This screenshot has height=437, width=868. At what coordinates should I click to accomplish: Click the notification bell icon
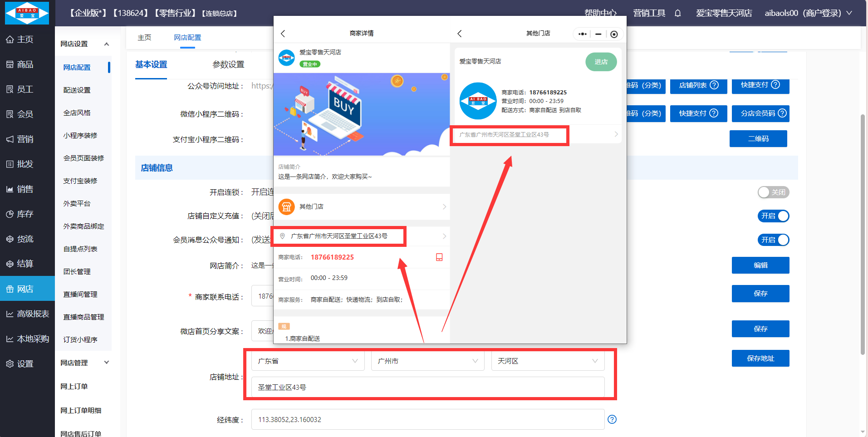[x=677, y=13]
